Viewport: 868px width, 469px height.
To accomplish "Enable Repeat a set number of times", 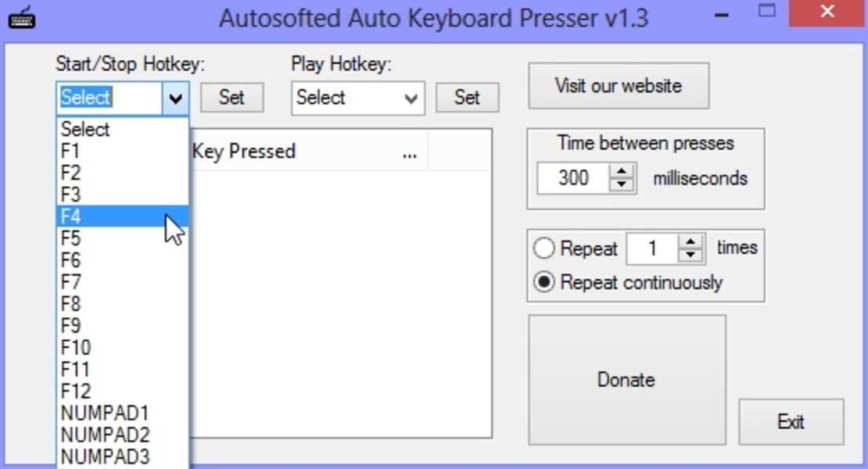I will click(544, 249).
